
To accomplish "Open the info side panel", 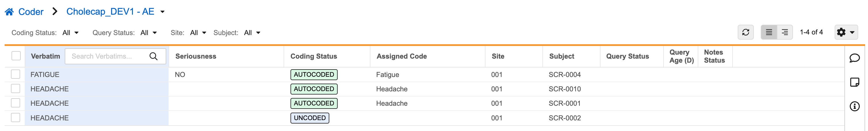I will (854, 106).
